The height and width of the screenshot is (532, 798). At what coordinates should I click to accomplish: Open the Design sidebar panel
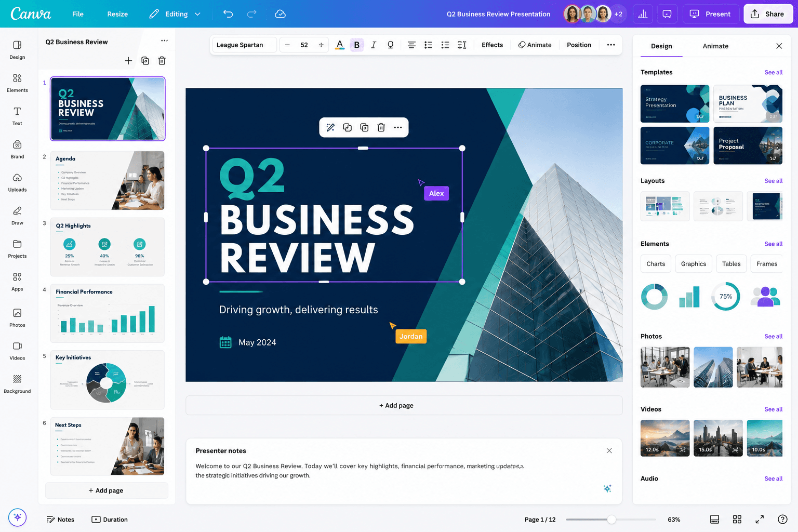point(17,50)
